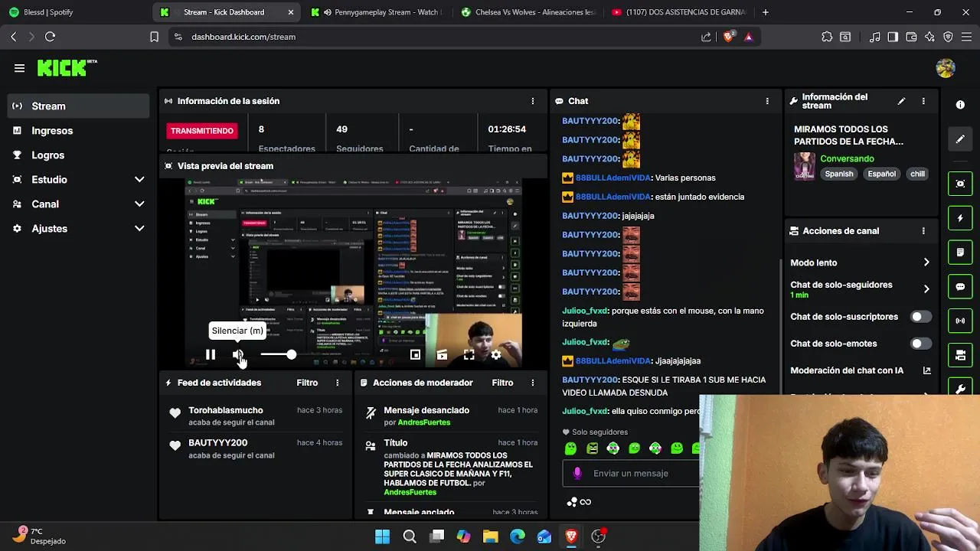Click the Kick logo
Image resolution: width=980 pixels, height=551 pixels.
click(x=67, y=67)
